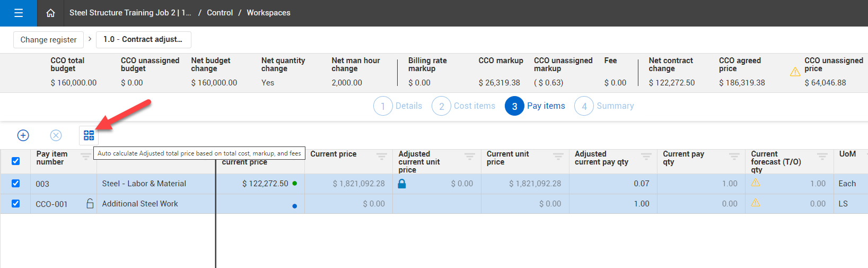Go to the home icon

click(x=50, y=13)
